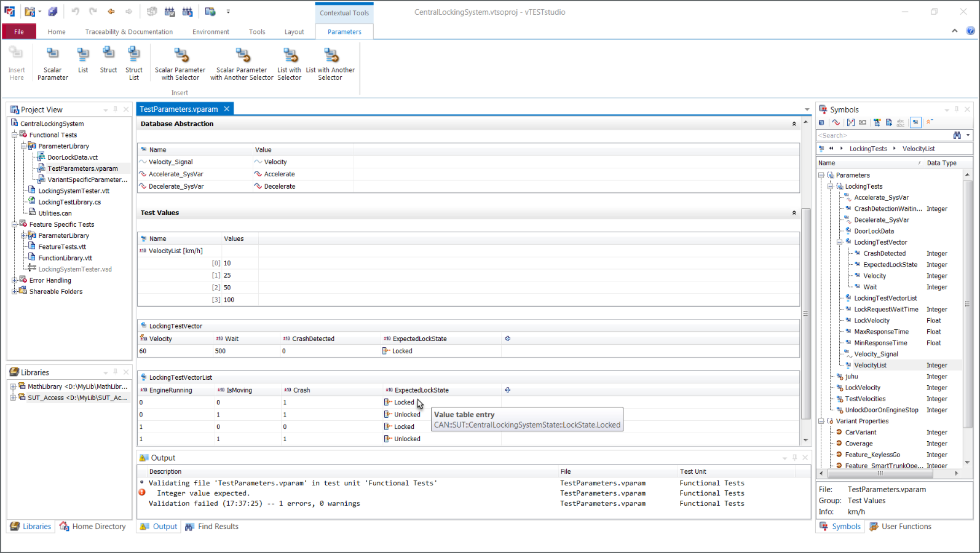The width and height of the screenshot is (980, 553).
Task: Click LockingTests in the Symbols breadcrumb
Action: pos(868,149)
